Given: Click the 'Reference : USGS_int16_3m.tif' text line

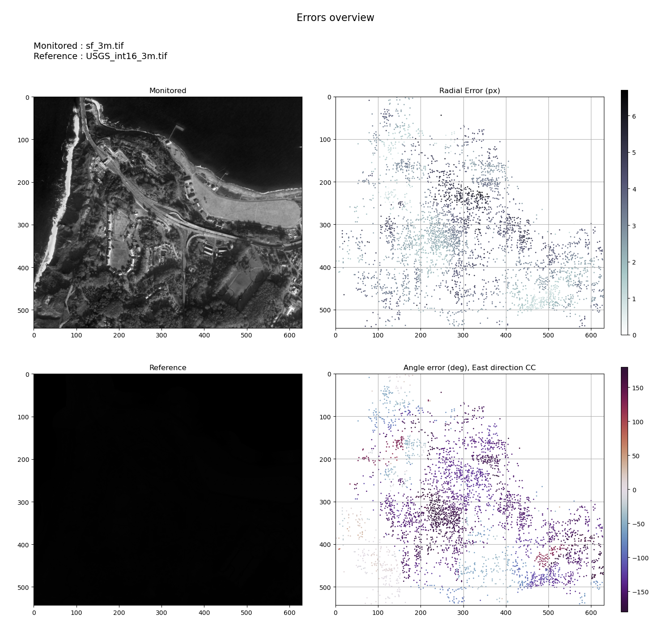Looking at the screenshot, I should (x=100, y=56).
